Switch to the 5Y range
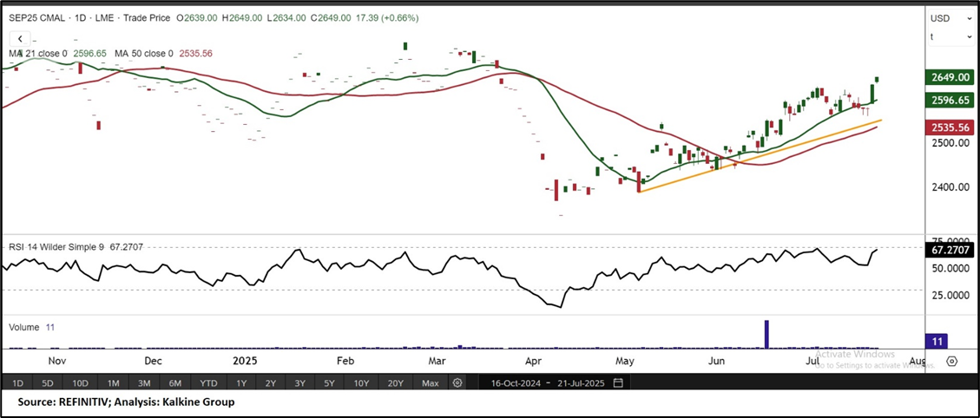The image size is (980, 418). pyautogui.click(x=329, y=383)
